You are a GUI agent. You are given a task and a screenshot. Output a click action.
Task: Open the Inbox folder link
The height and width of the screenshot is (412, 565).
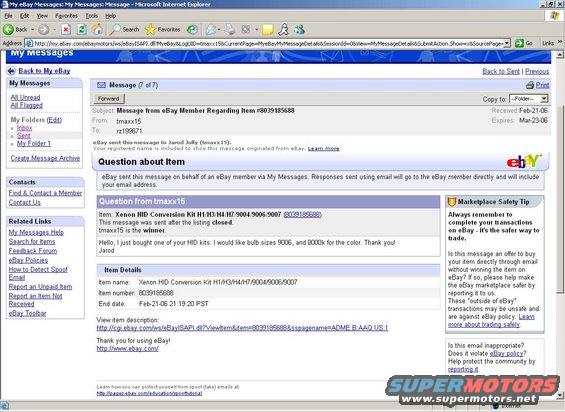(x=24, y=128)
